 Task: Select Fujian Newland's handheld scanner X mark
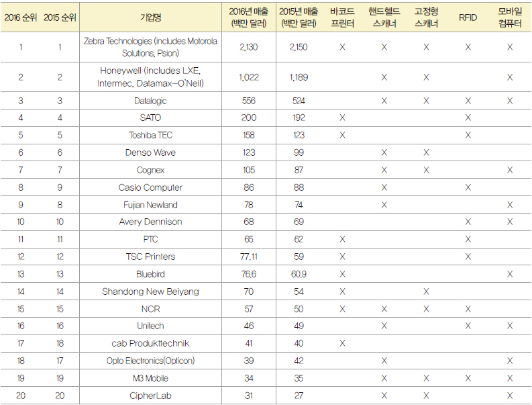pyautogui.click(x=384, y=205)
